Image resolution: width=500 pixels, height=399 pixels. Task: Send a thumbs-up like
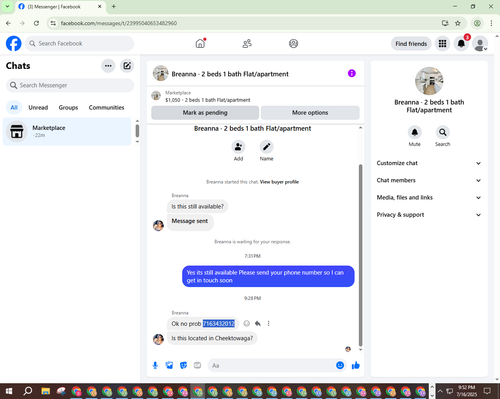(356, 365)
